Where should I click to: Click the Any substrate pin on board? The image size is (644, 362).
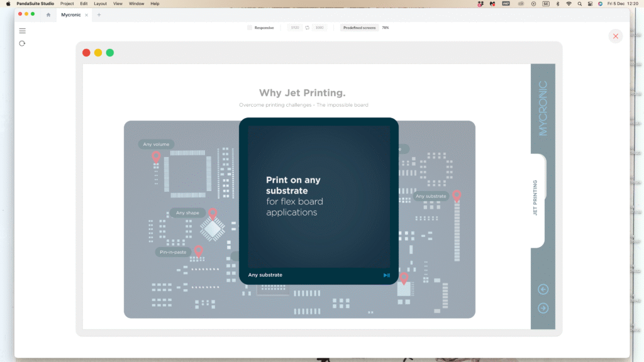click(x=457, y=196)
